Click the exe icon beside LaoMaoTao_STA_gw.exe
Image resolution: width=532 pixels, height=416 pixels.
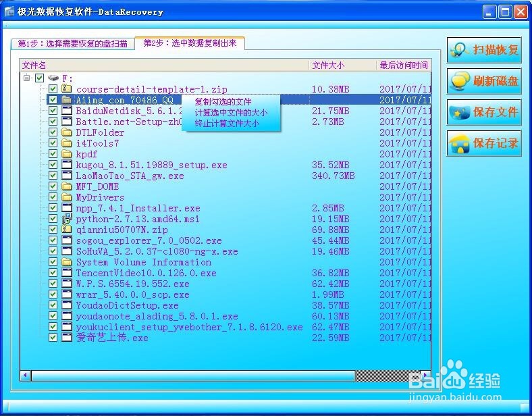click(x=67, y=176)
